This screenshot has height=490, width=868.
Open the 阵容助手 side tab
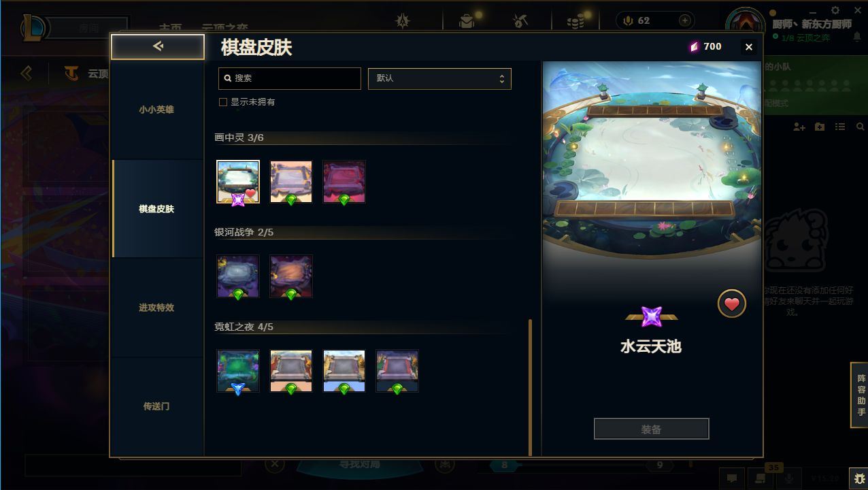tap(861, 395)
